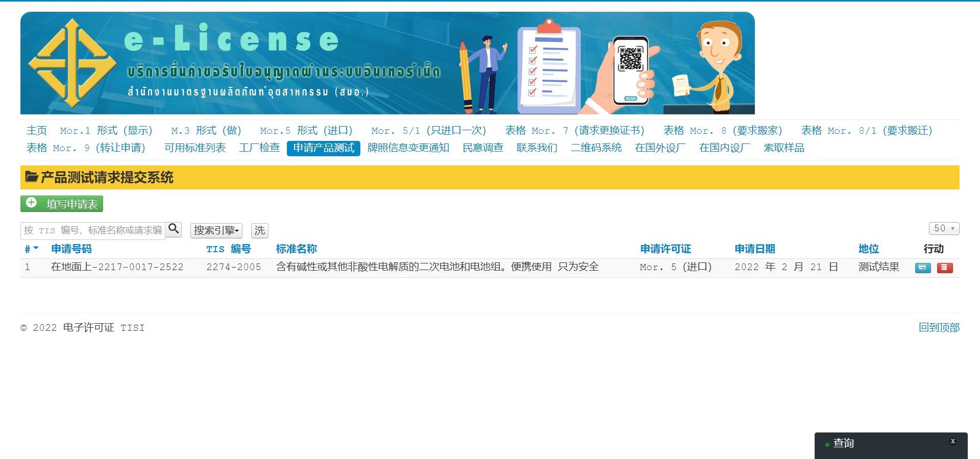Open 二维码系统 menu item
Screen dimensions: 980x459
[596, 148]
